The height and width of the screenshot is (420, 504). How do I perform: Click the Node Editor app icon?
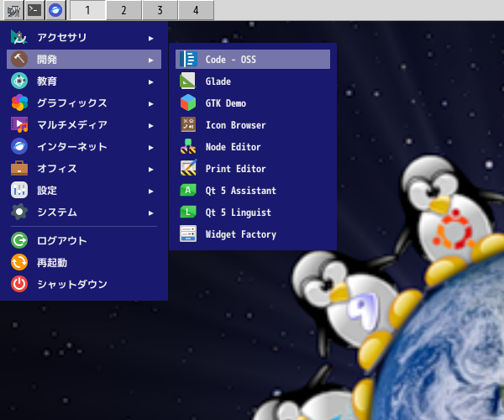click(x=188, y=146)
